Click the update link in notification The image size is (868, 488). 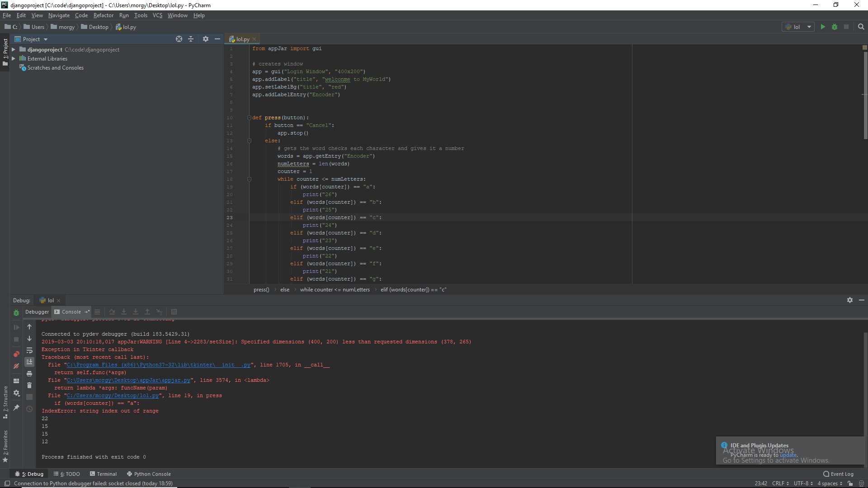[788, 455]
